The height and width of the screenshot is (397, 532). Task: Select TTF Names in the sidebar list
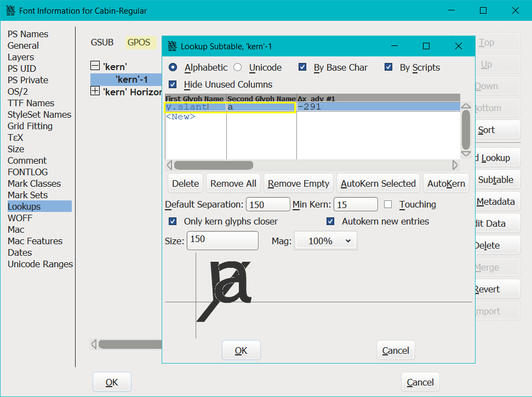(31, 103)
